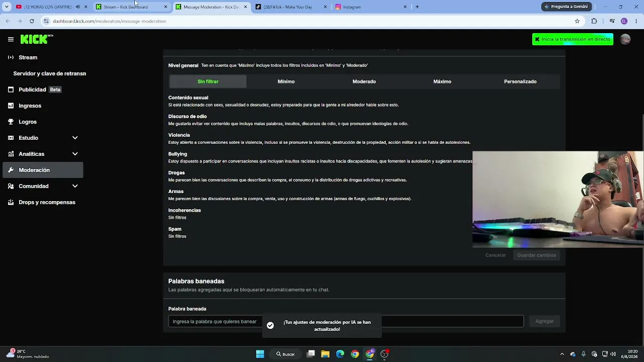Click the Comunidad people icon
Viewport: 644px width, 362px height.
[x=11, y=186]
